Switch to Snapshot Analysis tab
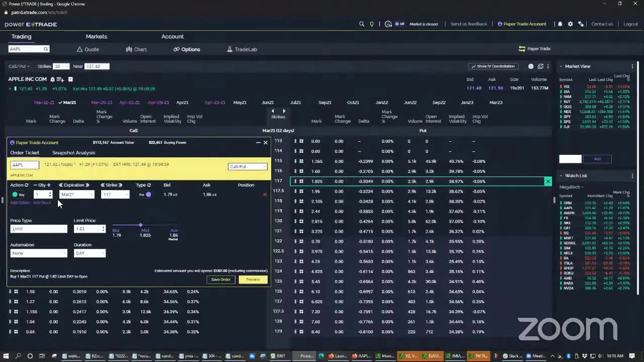The image size is (644, 362). (x=73, y=153)
